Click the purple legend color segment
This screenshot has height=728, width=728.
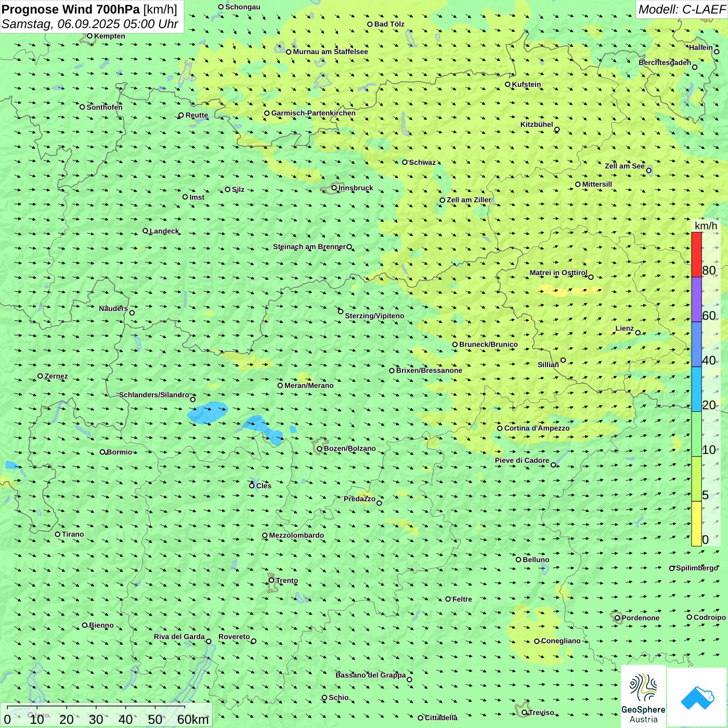point(696,300)
